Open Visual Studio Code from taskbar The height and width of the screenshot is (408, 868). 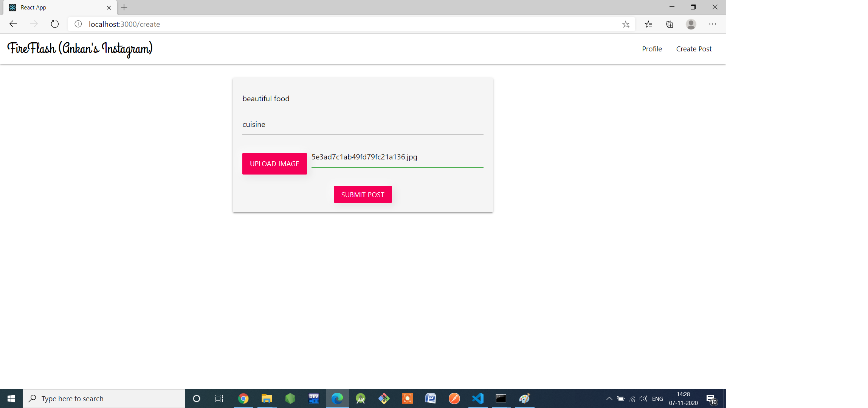point(478,399)
